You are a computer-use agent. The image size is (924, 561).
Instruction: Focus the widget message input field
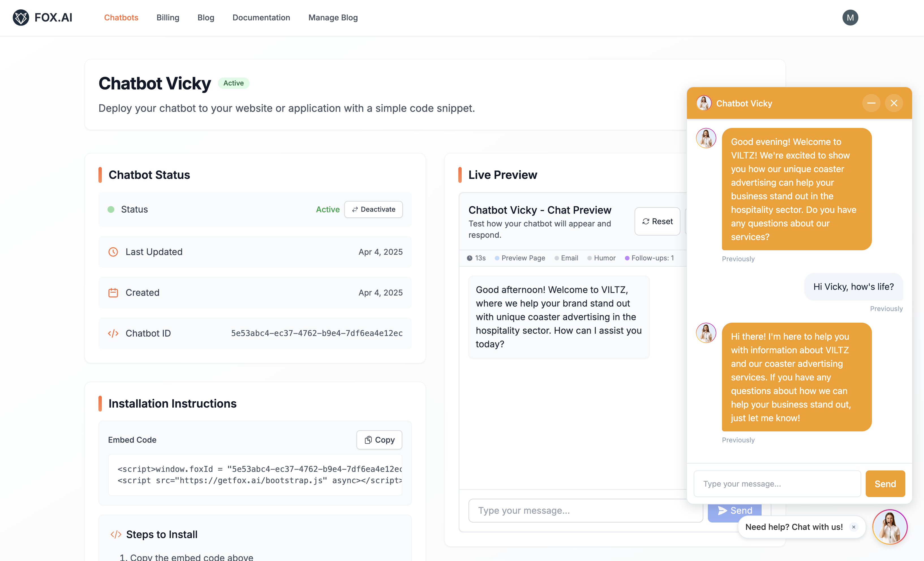pos(777,484)
